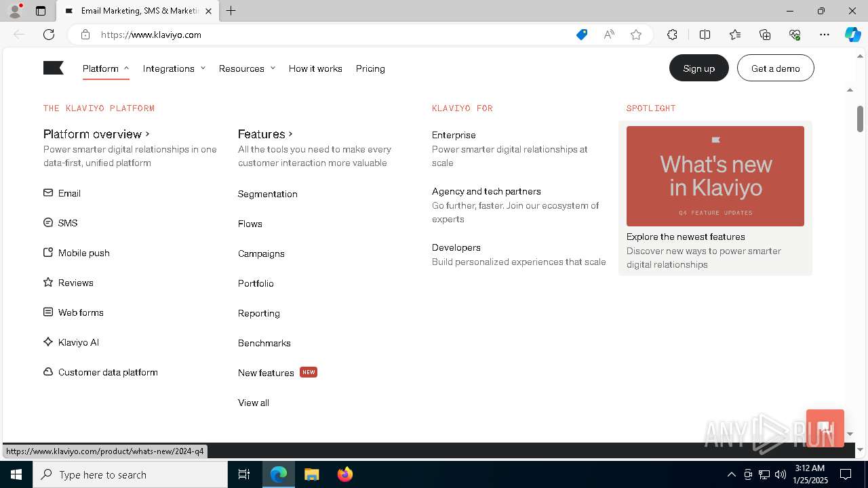The width and height of the screenshot is (868, 488).
Task: Open a new browser tab
Action: [231, 11]
